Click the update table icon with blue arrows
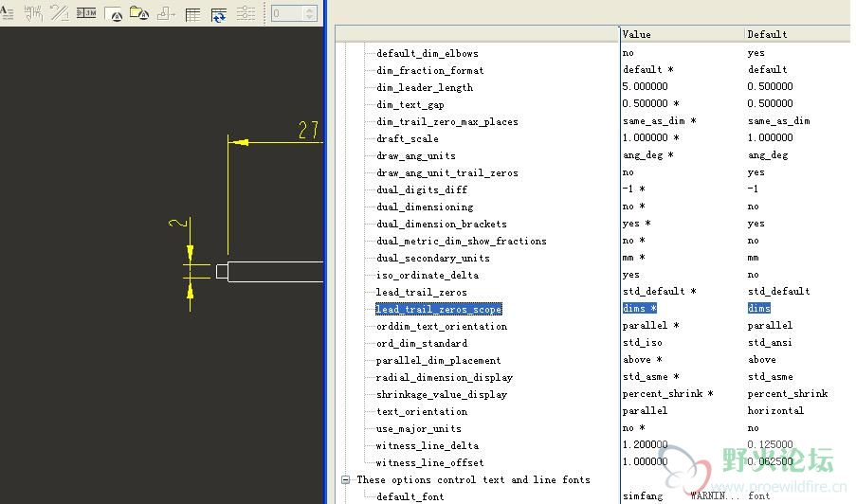The width and height of the screenshot is (856, 504). pos(219,15)
